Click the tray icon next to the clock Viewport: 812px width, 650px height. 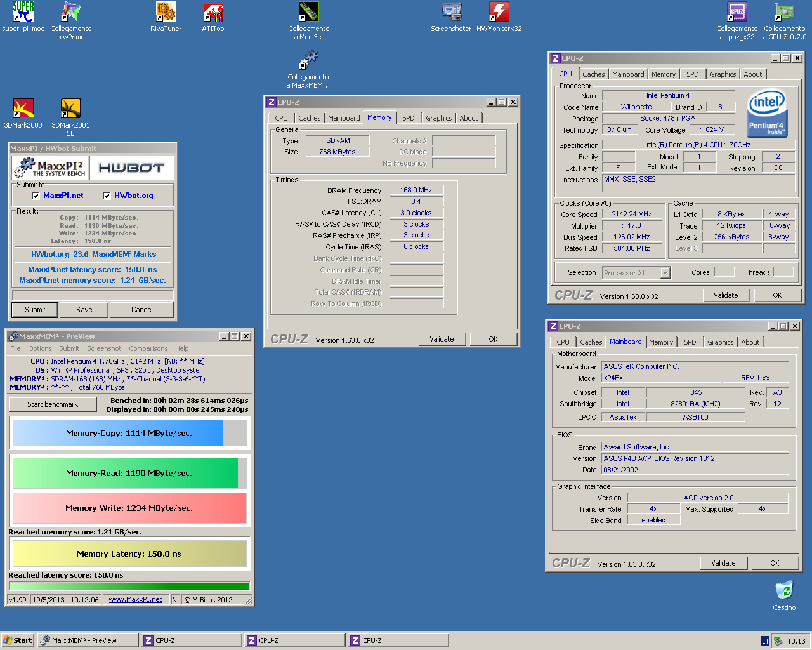778,640
